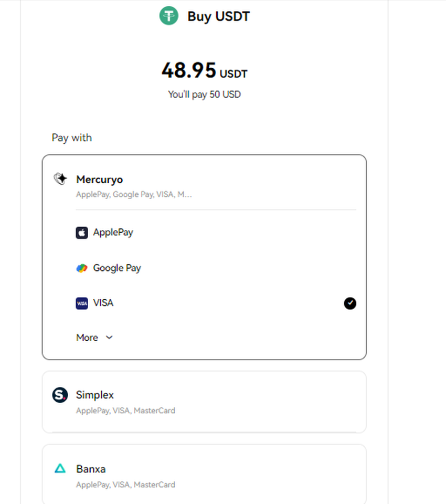
Task: Choose the Banxa provider option
Action: click(x=204, y=475)
